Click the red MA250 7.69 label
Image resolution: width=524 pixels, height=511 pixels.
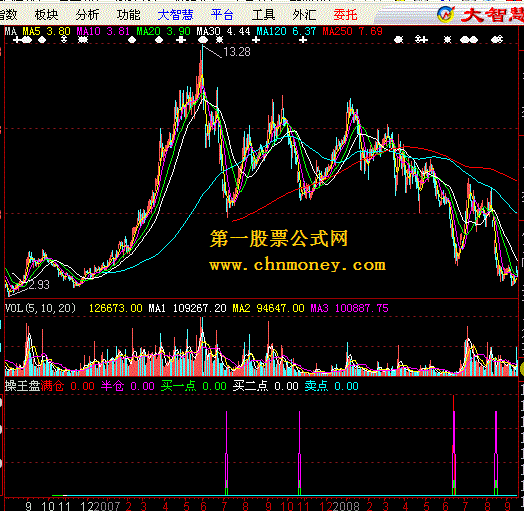pyautogui.click(x=352, y=31)
